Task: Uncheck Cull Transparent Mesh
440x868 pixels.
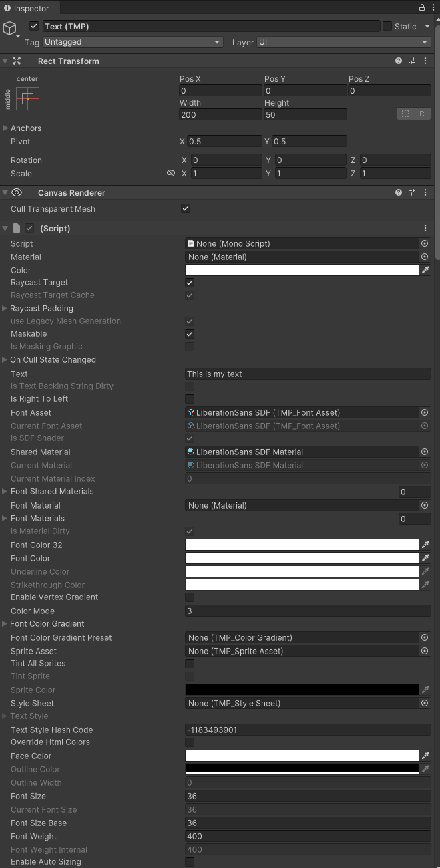Action: point(186,208)
